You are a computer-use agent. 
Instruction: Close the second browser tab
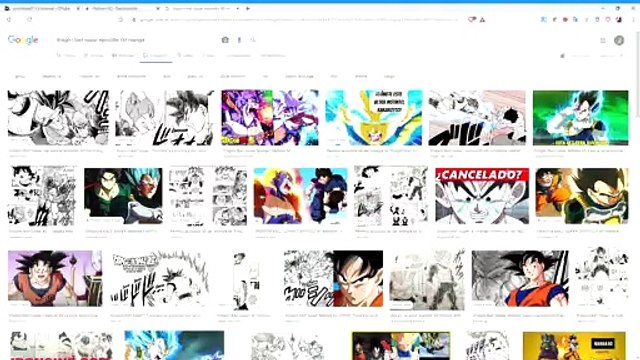(x=158, y=8)
